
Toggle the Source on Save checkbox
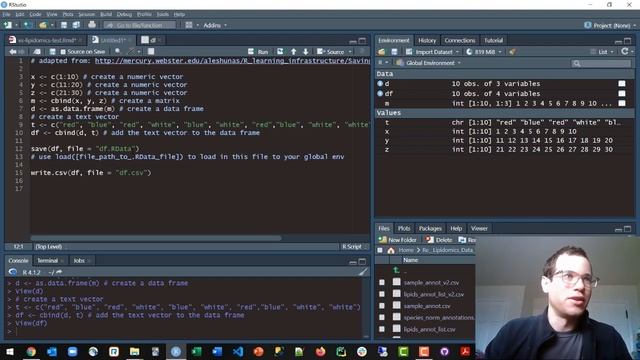pyautogui.click(x=63, y=52)
